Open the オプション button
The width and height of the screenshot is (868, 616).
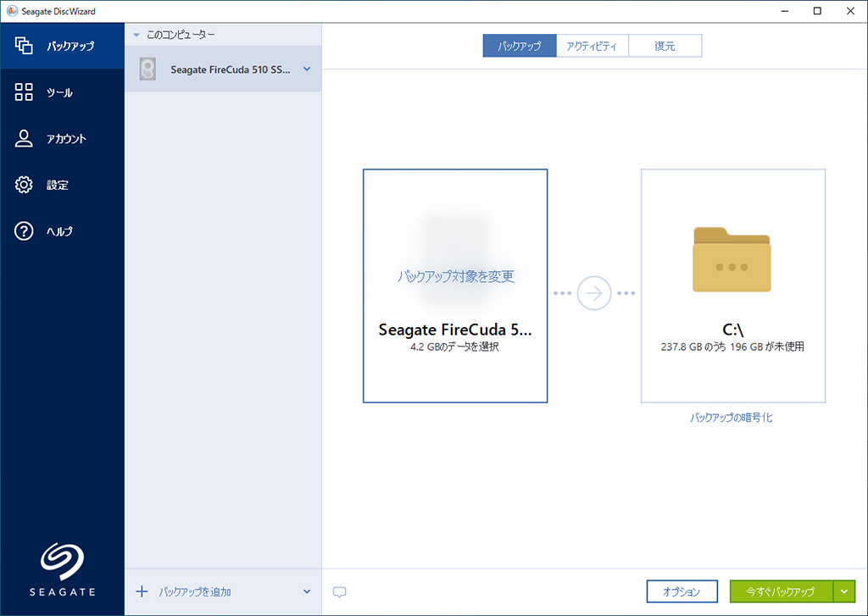coord(682,591)
